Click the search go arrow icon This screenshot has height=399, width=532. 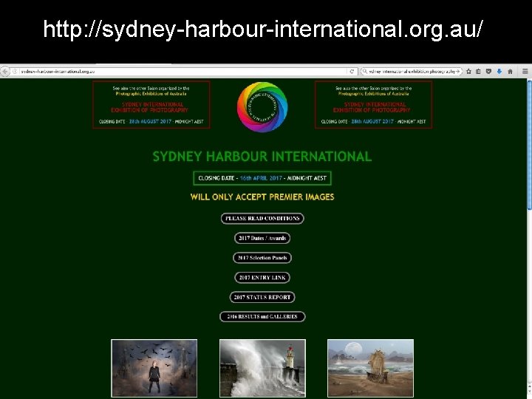click(457, 72)
